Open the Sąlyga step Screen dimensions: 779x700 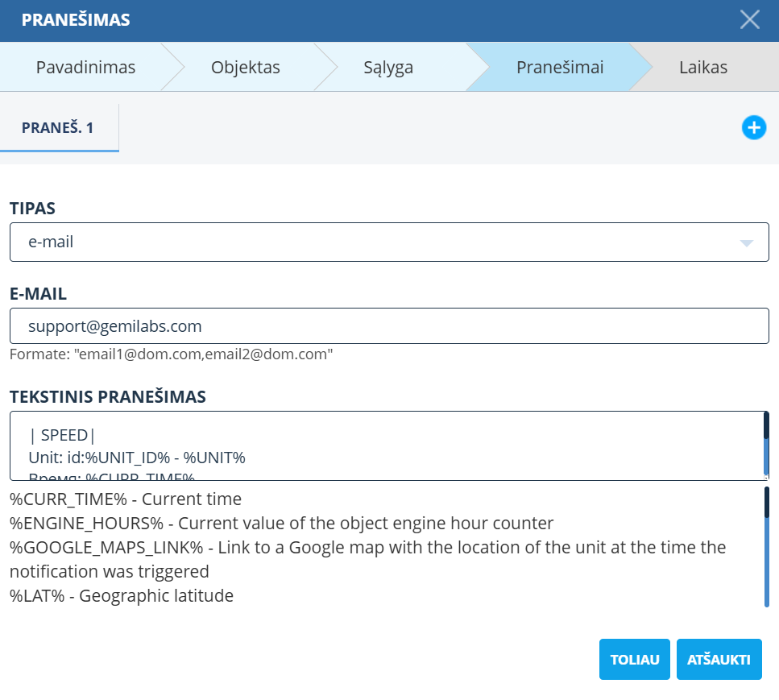(x=388, y=68)
